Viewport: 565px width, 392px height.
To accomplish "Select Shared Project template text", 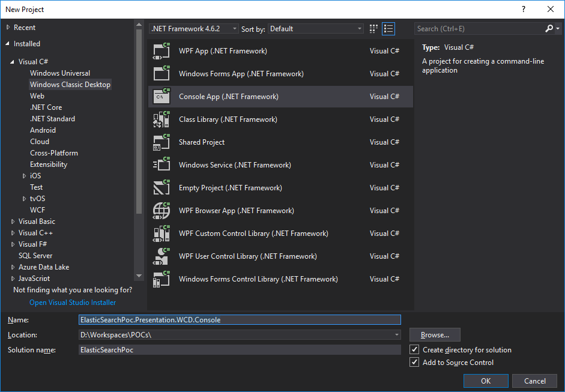I will (201, 142).
